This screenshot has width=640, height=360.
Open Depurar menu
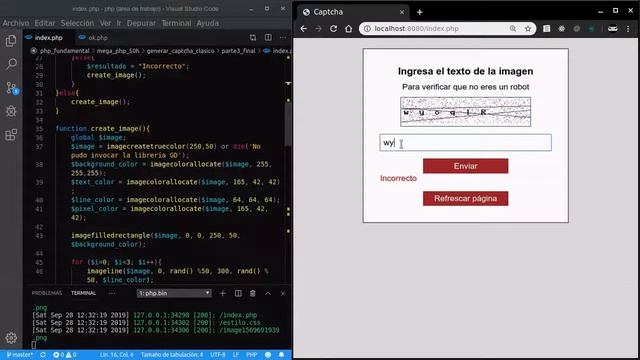141,23
